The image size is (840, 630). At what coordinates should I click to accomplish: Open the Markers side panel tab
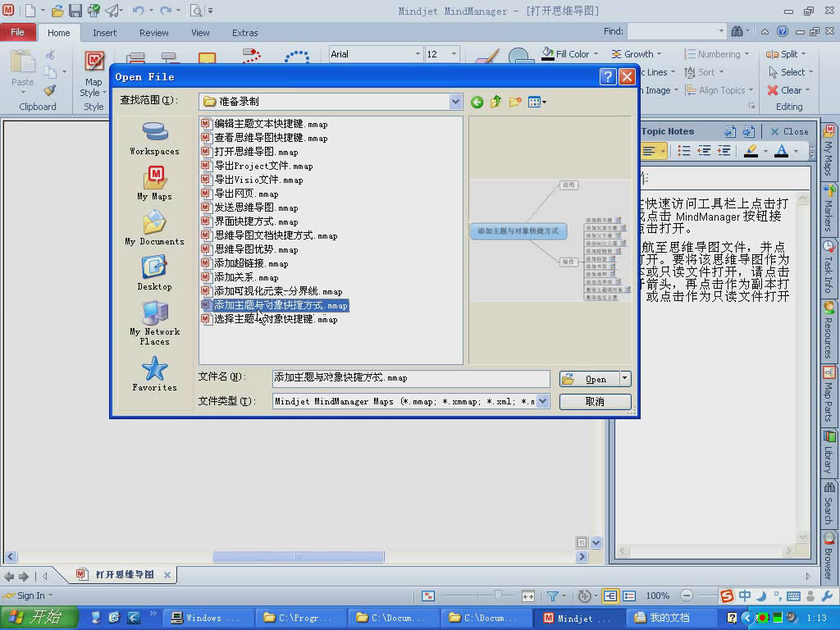click(x=829, y=209)
